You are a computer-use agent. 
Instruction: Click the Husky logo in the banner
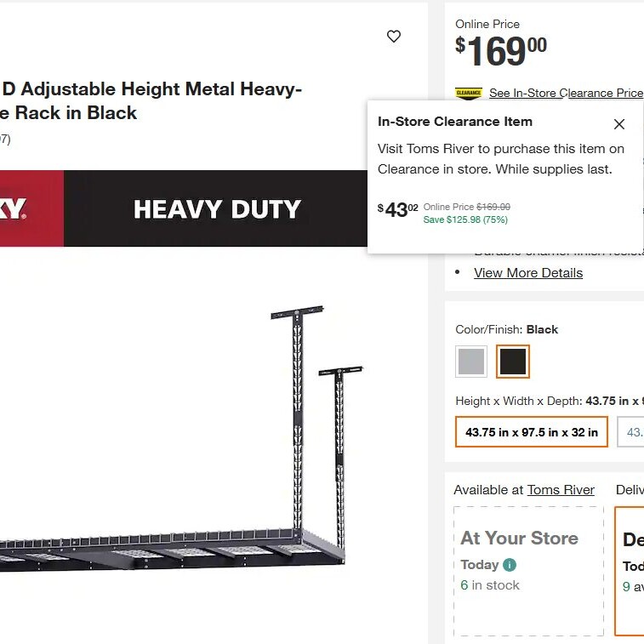[x=15, y=208]
